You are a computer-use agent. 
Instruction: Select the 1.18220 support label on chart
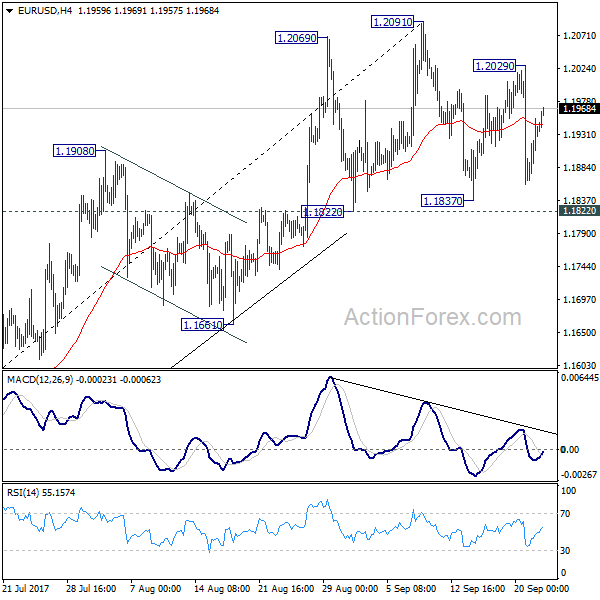pos(323,212)
